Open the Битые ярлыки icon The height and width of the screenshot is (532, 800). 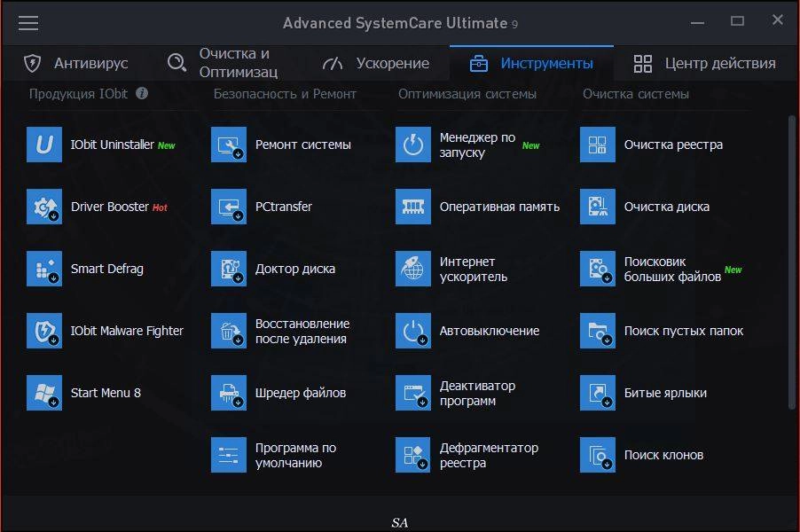598,393
